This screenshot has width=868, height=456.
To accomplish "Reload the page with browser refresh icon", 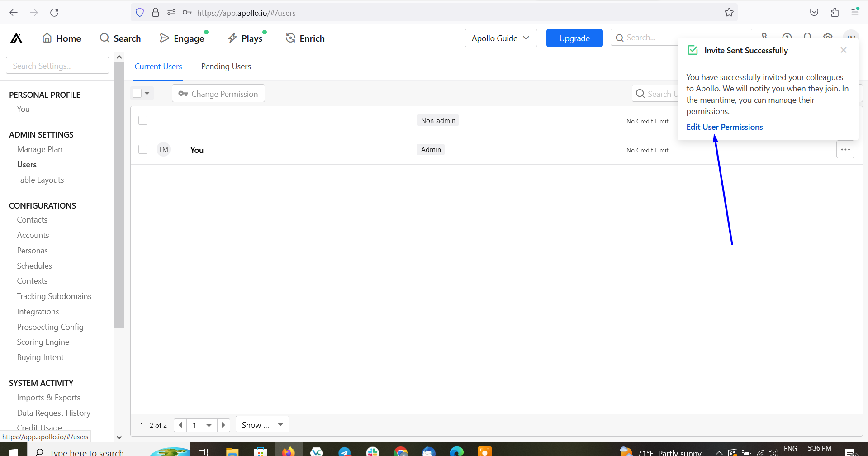I will point(54,13).
